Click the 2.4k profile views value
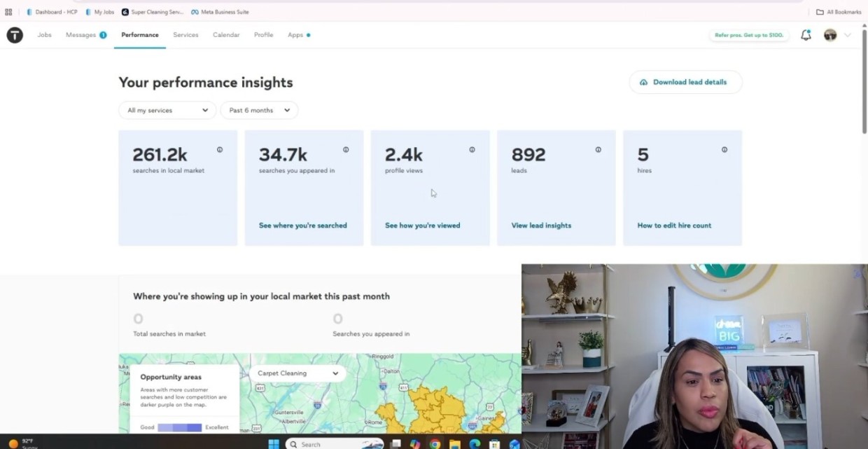 pos(404,154)
